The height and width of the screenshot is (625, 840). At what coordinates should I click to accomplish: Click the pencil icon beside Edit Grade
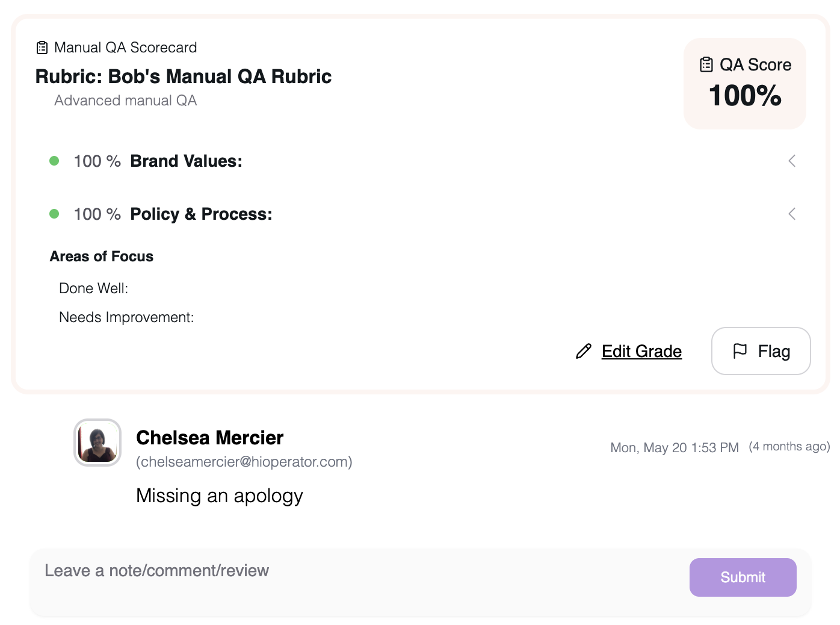tap(583, 351)
